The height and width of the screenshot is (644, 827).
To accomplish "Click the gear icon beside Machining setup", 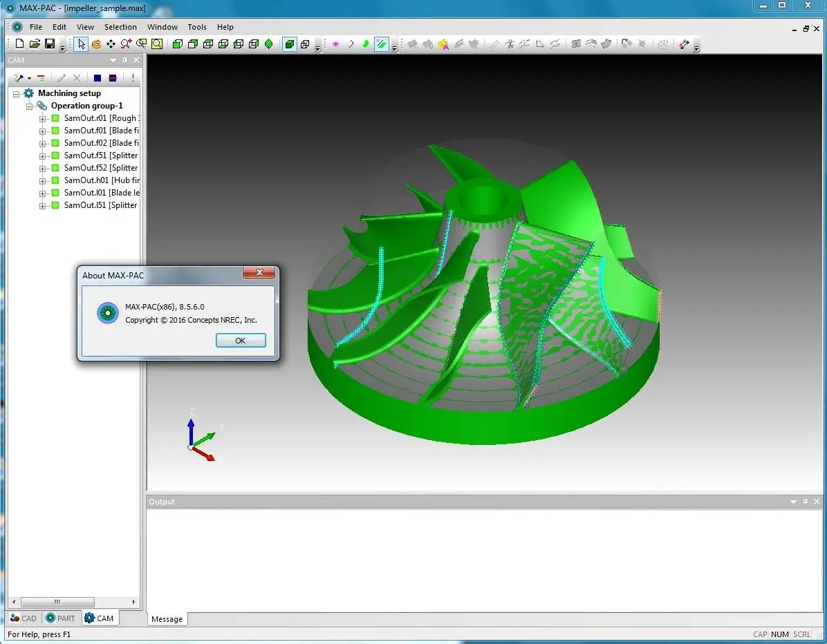I will [28, 93].
